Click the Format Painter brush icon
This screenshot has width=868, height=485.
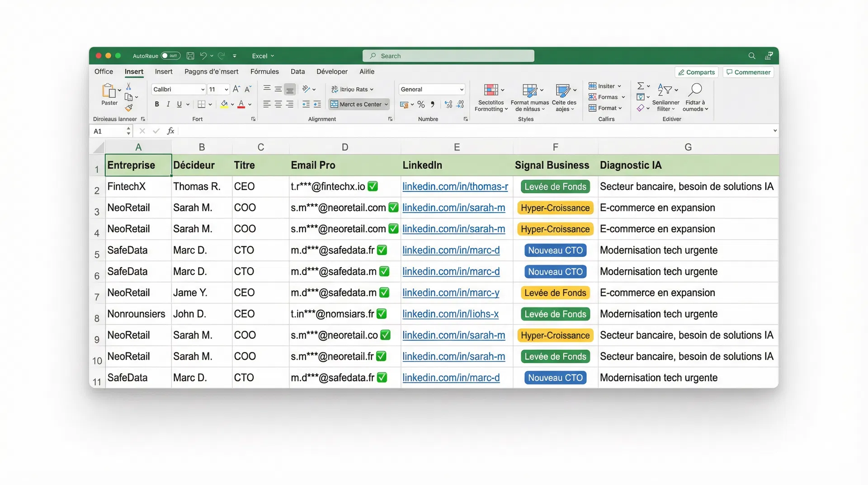pos(129,108)
